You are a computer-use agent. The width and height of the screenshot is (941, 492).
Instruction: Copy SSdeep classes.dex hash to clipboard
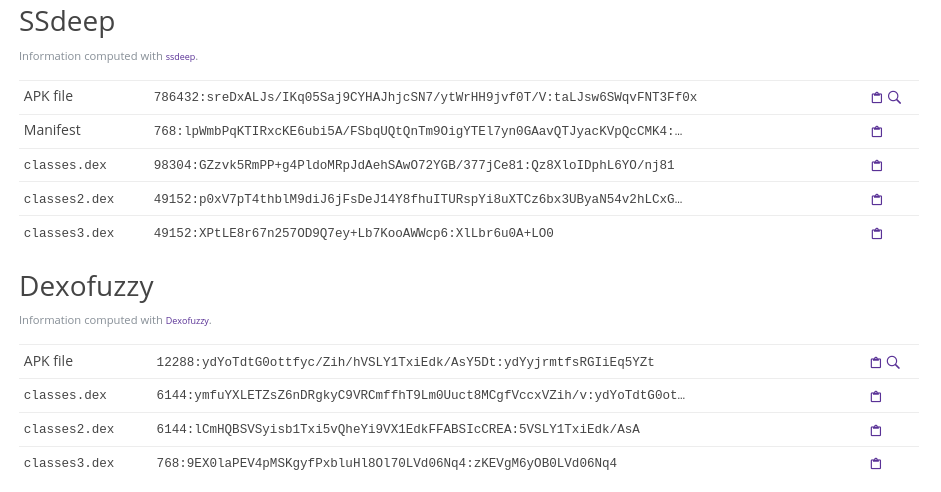877,166
